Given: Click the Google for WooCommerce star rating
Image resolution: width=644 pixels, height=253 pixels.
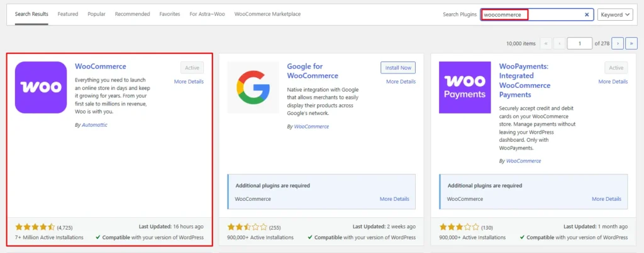Looking at the screenshot, I should [x=247, y=227].
